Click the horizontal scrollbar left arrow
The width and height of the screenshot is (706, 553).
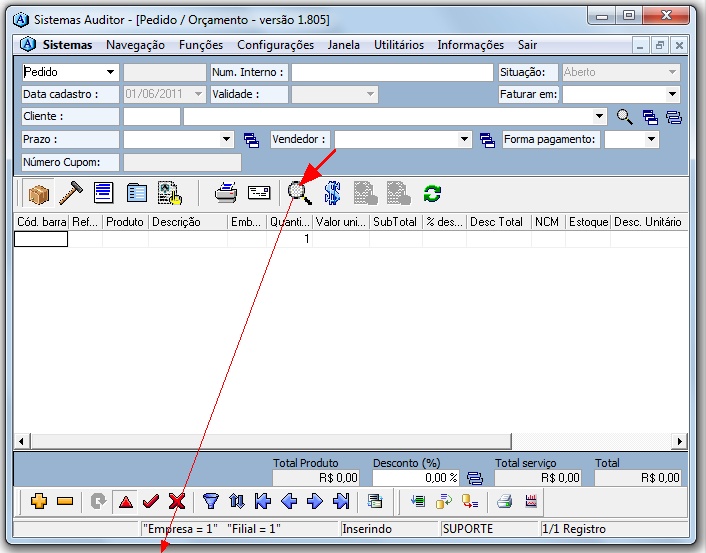click(22, 441)
